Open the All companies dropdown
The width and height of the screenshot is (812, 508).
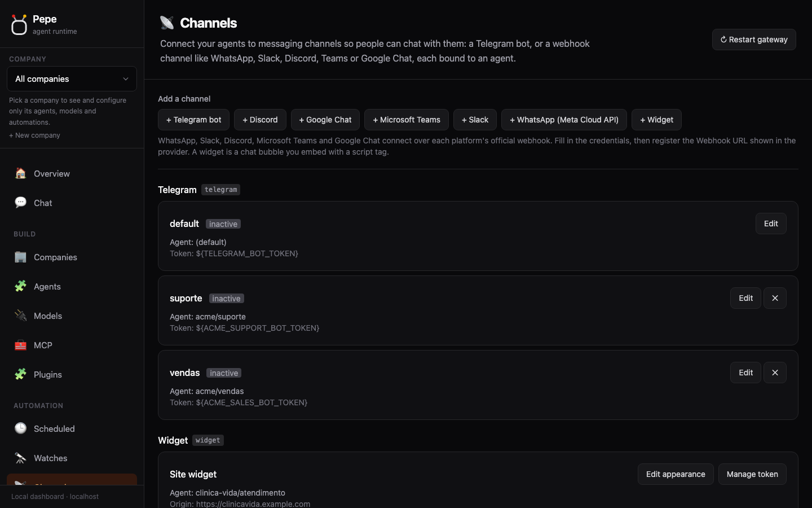pos(72,79)
